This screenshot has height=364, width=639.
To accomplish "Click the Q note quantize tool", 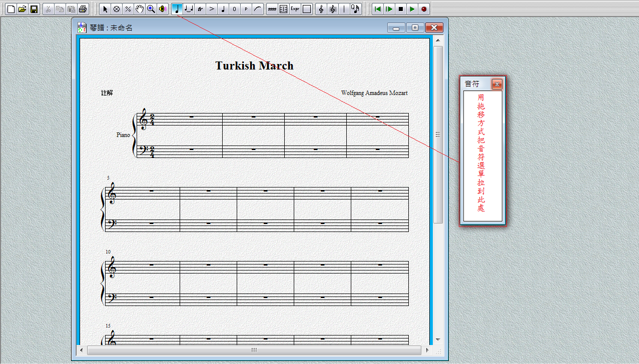I will click(355, 9).
